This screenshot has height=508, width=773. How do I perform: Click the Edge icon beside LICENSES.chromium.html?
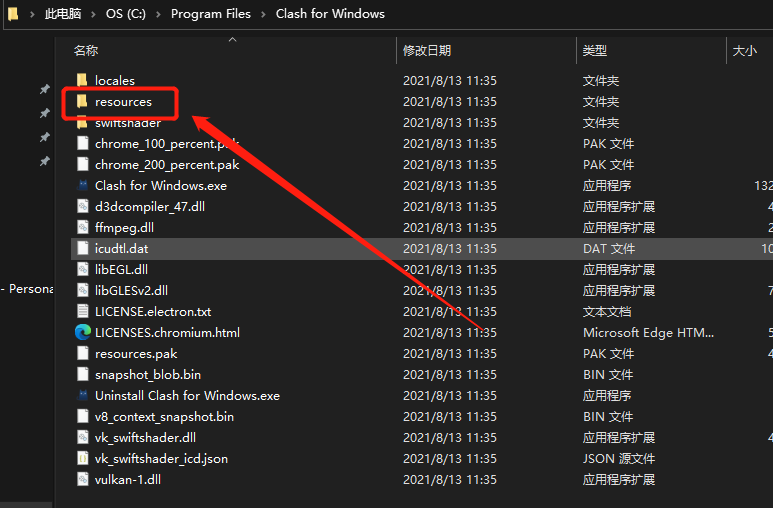(x=83, y=332)
